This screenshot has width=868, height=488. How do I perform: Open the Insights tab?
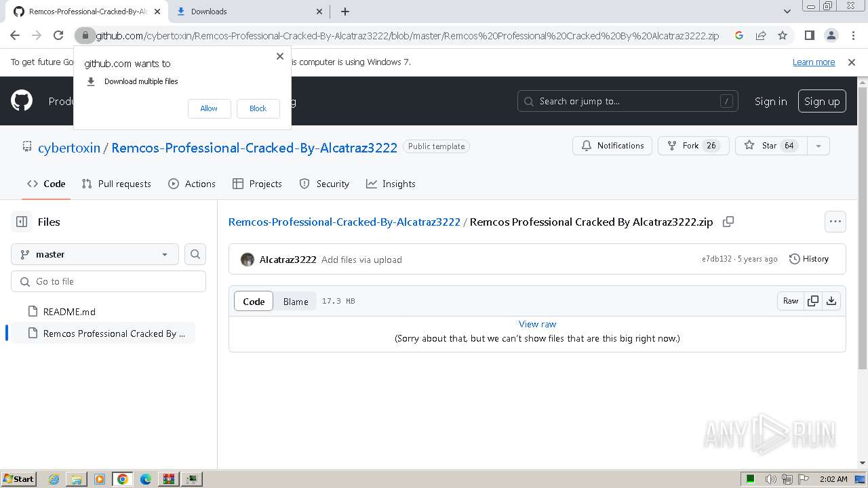click(x=391, y=184)
